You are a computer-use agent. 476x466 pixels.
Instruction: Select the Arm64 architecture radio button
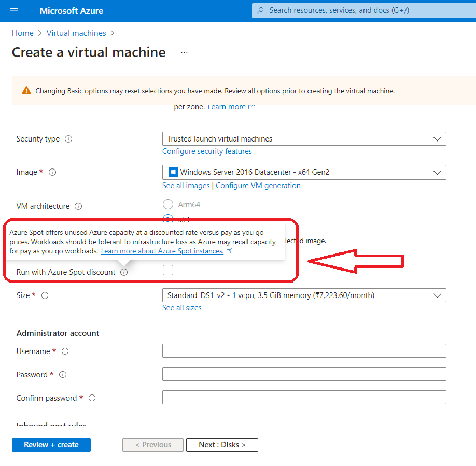coord(168,204)
